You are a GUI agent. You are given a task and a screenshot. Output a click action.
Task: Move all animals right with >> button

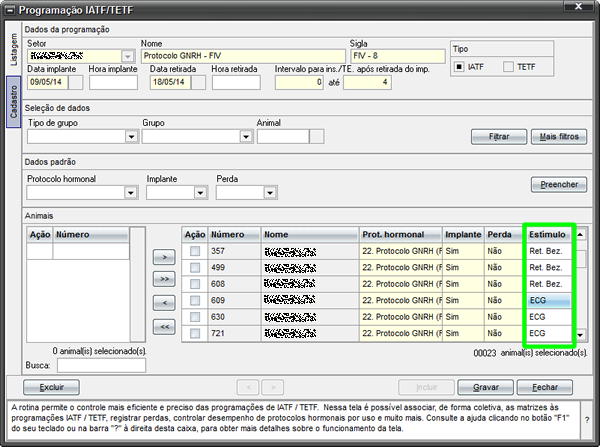[164, 279]
